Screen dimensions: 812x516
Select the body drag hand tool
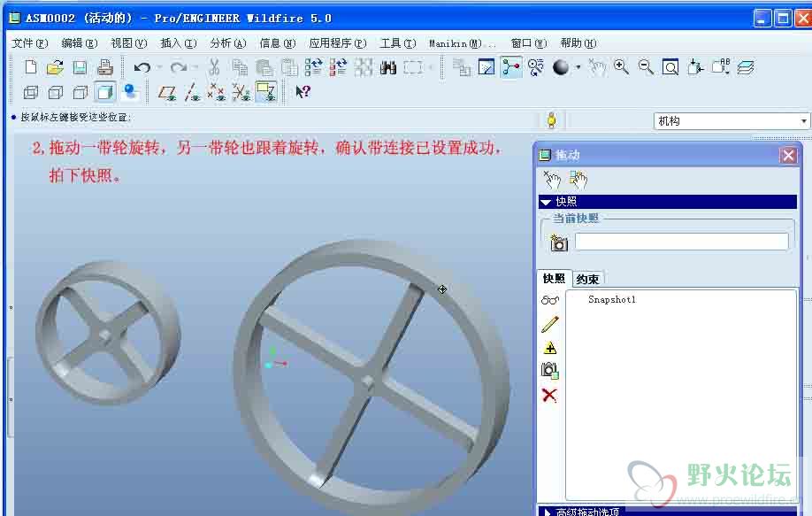click(x=578, y=180)
